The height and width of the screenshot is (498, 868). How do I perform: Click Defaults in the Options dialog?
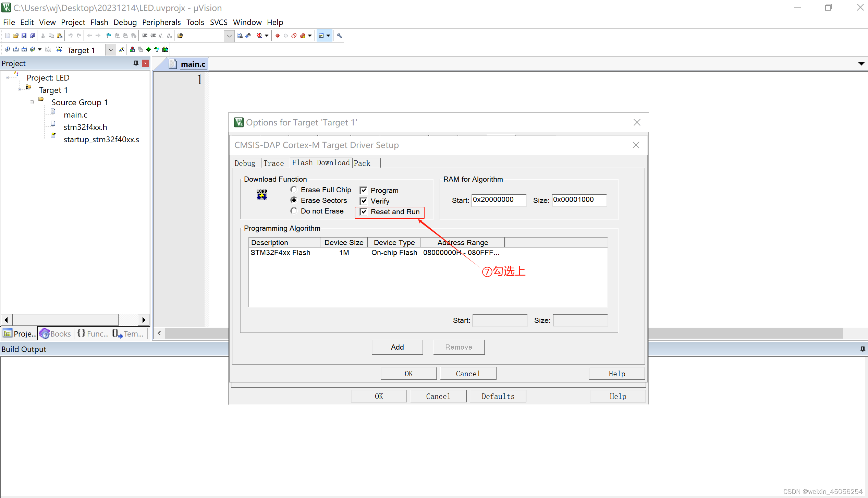(498, 396)
